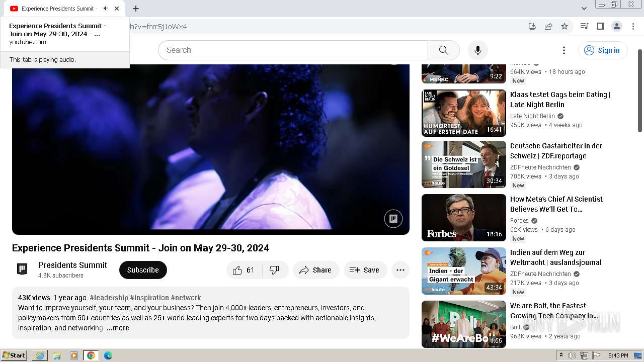Open more actions ellipsis under video
The image size is (644, 362).
point(400,270)
